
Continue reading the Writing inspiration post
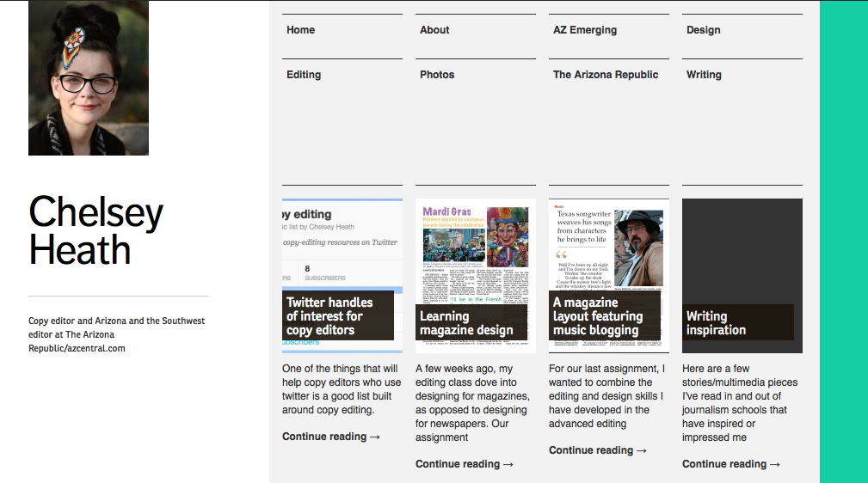point(731,464)
